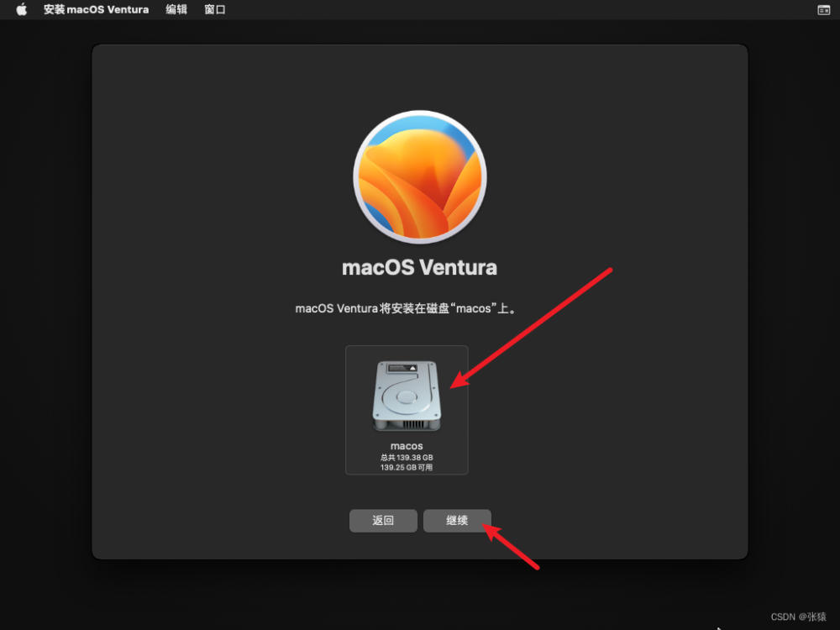Open the 窗口 menu

[x=215, y=9]
